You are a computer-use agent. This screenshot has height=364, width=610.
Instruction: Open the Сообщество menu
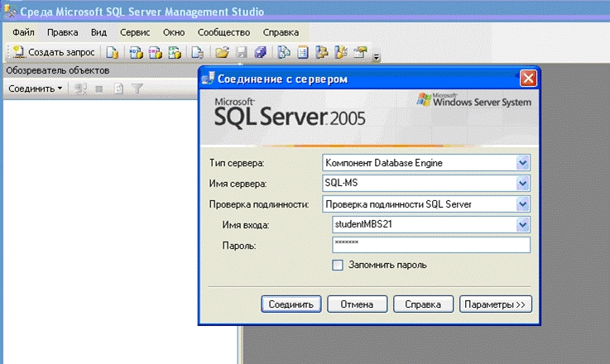(x=223, y=32)
